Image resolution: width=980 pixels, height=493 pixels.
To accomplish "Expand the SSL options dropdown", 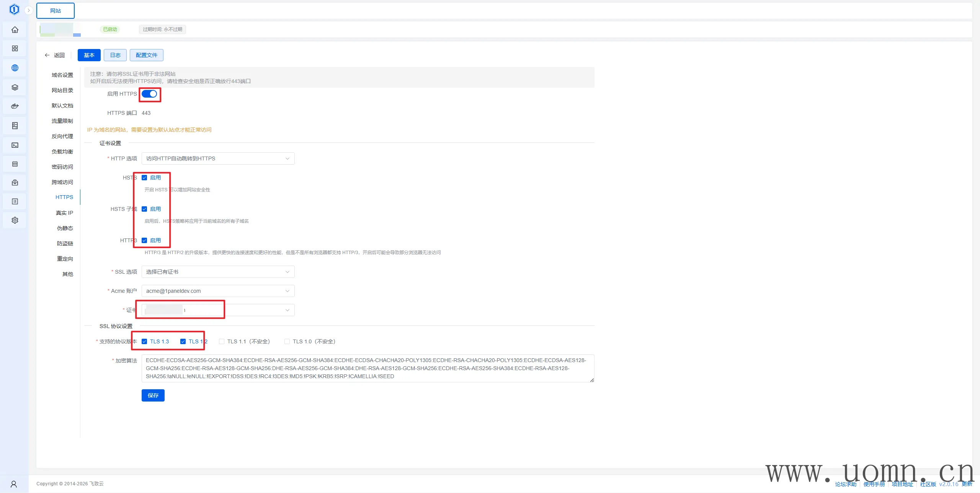I will 218,272.
